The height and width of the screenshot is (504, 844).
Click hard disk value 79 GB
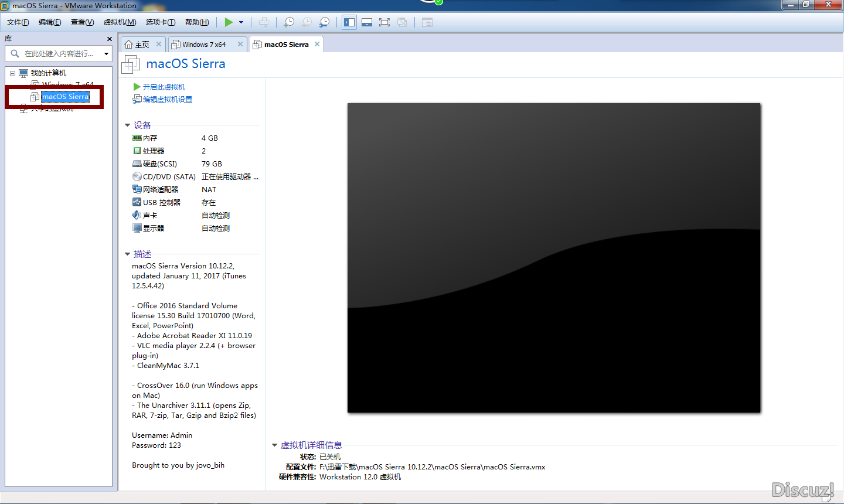tap(212, 164)
